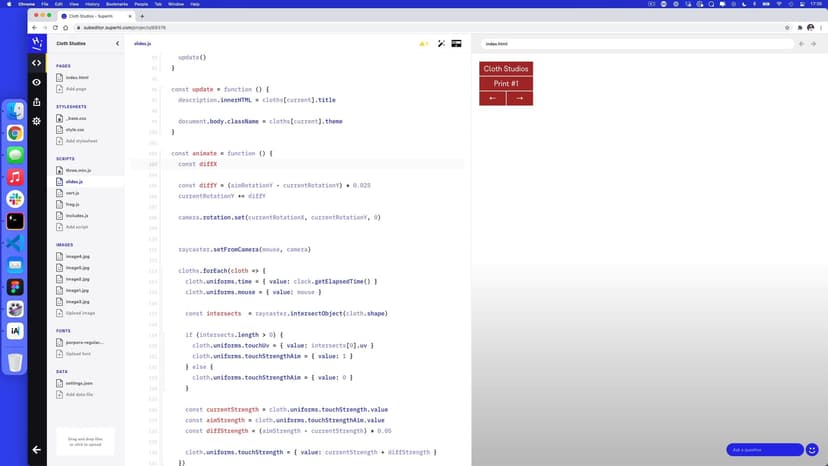This screenshot has width=828, height=466.
Task: Open the code editor view in sidebar
Action: point(37,63)
